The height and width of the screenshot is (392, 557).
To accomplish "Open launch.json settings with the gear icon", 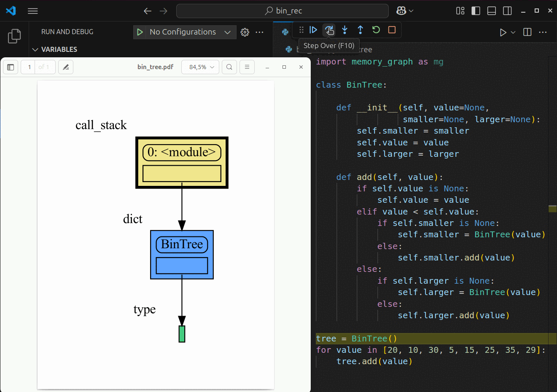I will coord(245,32).
